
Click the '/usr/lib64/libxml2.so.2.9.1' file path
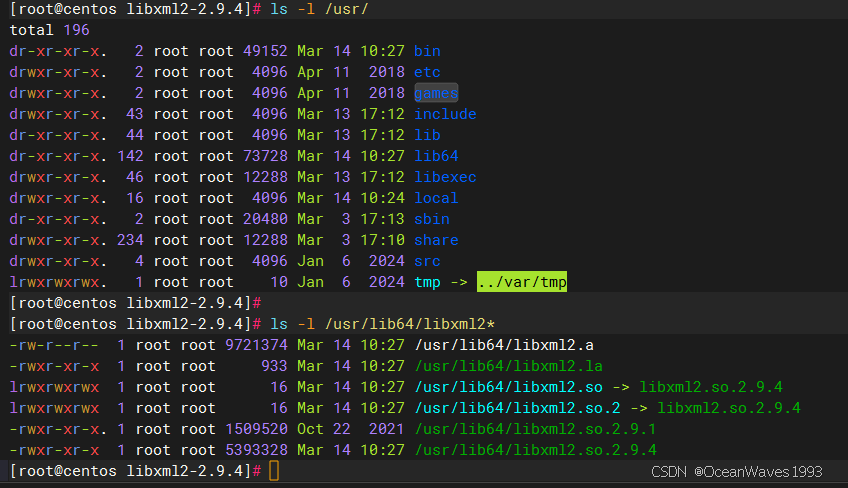(x=535, y=429)
